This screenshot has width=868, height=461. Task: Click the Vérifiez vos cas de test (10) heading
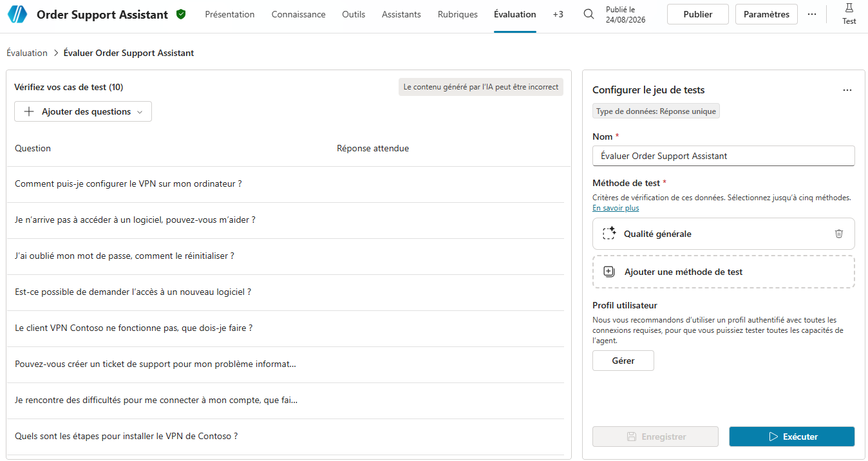click(x=69, y=87)
